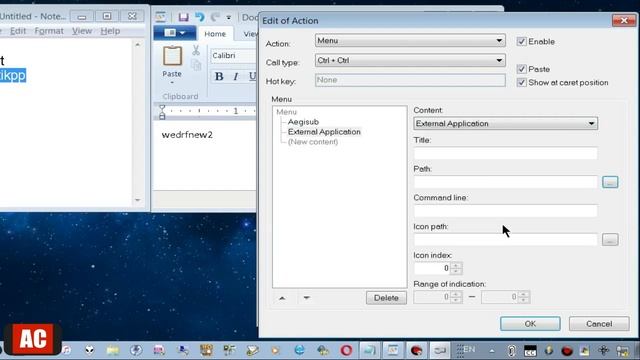Click the EN language indicator
The image size is (640, 360).
(469, 349)
